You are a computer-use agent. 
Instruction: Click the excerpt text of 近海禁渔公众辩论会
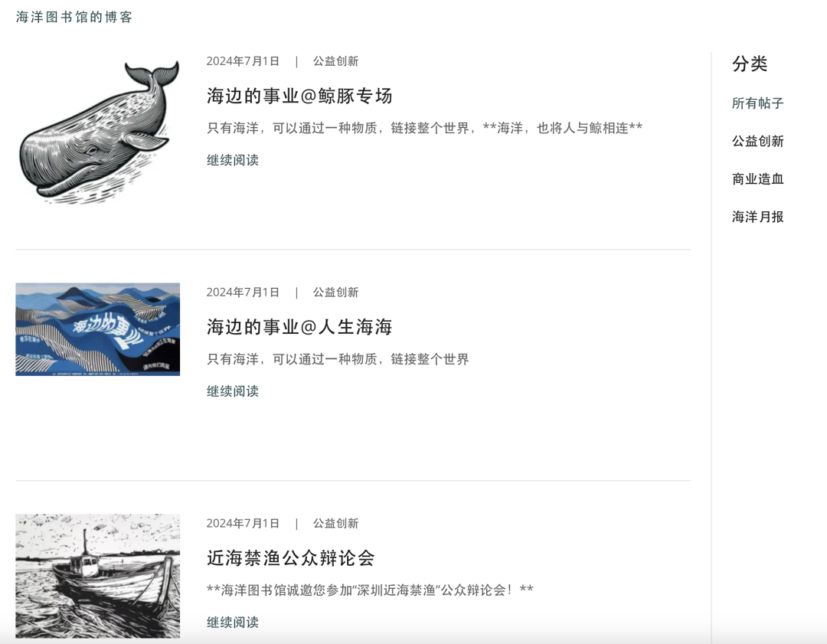coord(370,590)
